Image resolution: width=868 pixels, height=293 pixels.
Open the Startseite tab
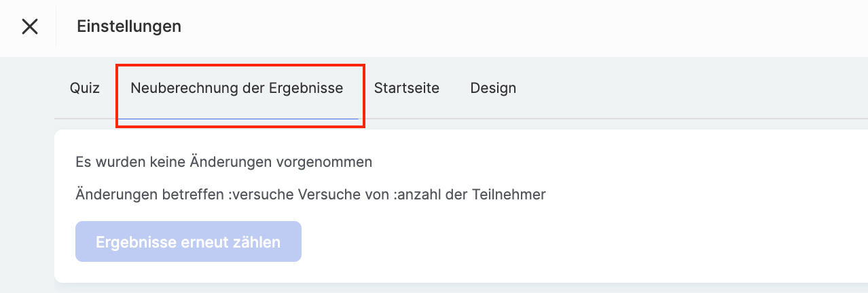click(406, 88)
